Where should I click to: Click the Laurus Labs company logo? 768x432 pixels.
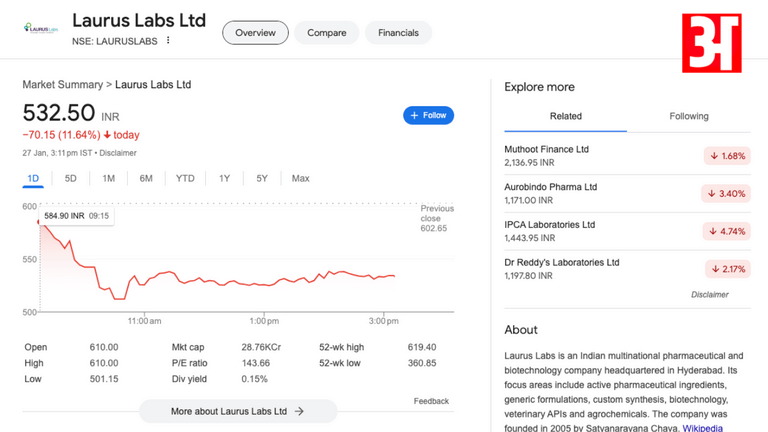[41, 28]
